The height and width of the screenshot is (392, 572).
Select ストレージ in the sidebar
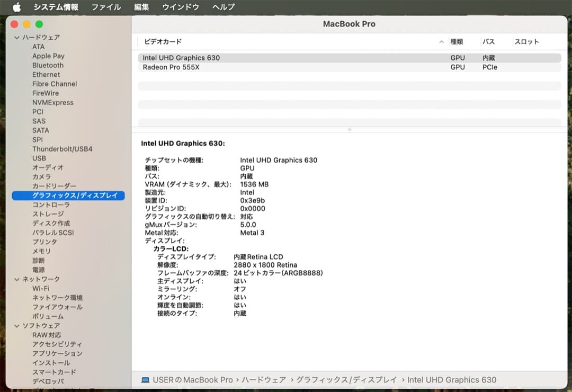pyautogui.click(x=48, y=214)
